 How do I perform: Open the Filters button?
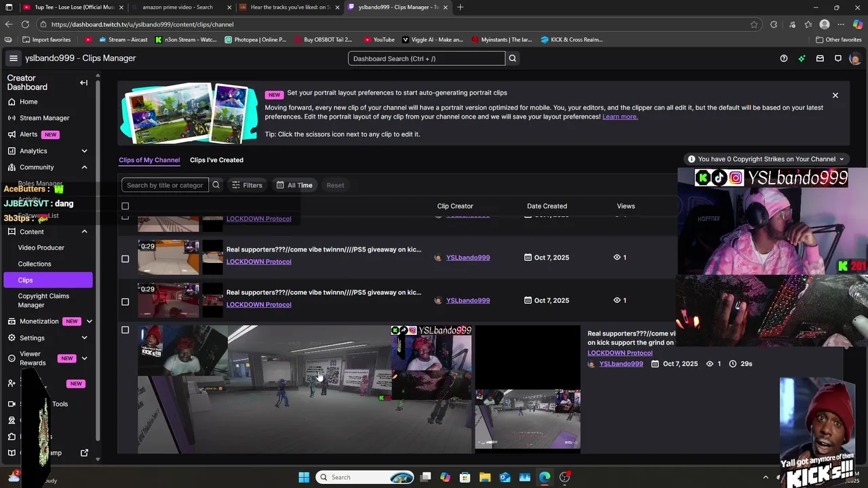(x=247, y=185)
